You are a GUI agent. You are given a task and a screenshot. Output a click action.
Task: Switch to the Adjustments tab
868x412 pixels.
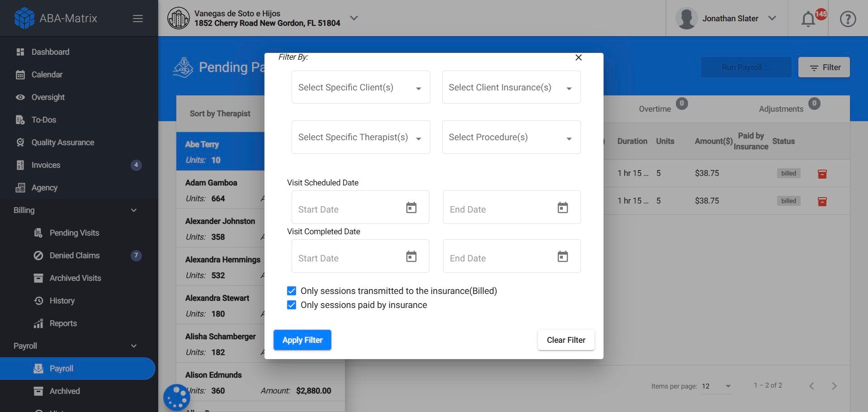click(x=781, y=109)
